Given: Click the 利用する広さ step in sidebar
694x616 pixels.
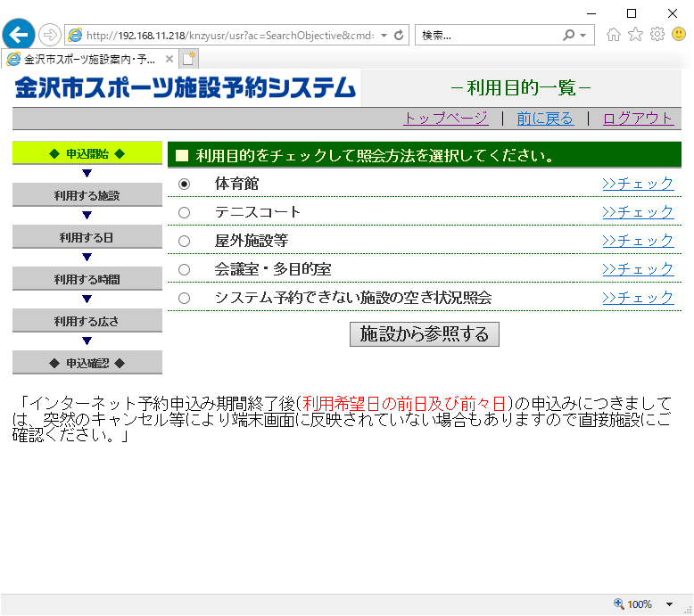Looking at the screenshot, I should [x=87, y=321].
